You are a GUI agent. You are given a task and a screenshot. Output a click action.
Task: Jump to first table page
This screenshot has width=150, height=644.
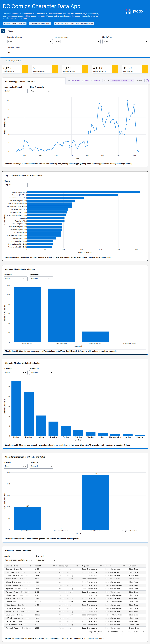123,632
